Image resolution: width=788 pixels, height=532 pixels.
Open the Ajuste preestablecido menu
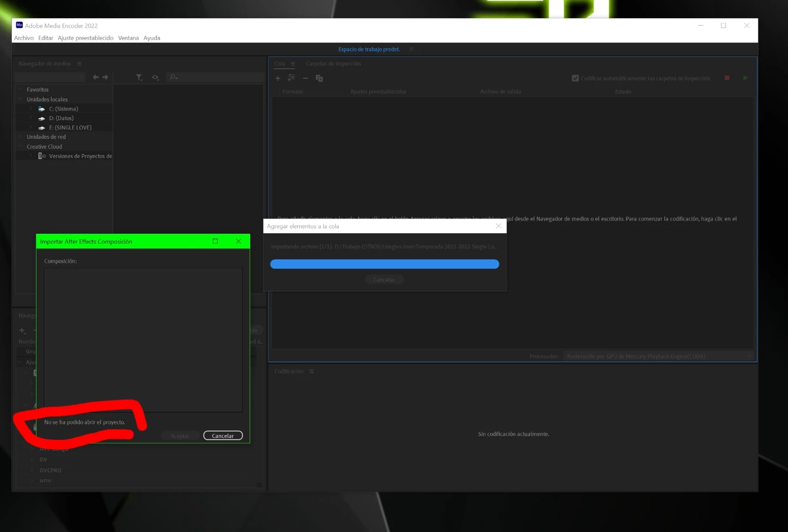tap(86, 38)
